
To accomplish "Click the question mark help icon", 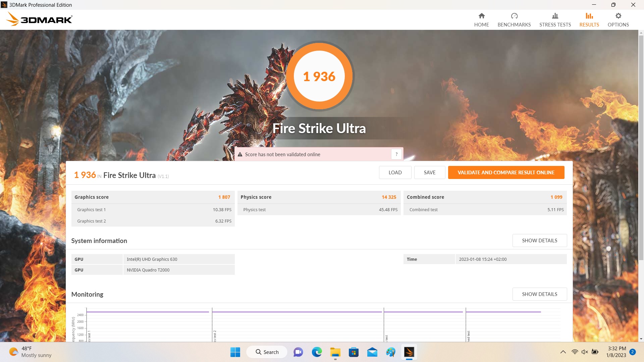I will point(396,154).
